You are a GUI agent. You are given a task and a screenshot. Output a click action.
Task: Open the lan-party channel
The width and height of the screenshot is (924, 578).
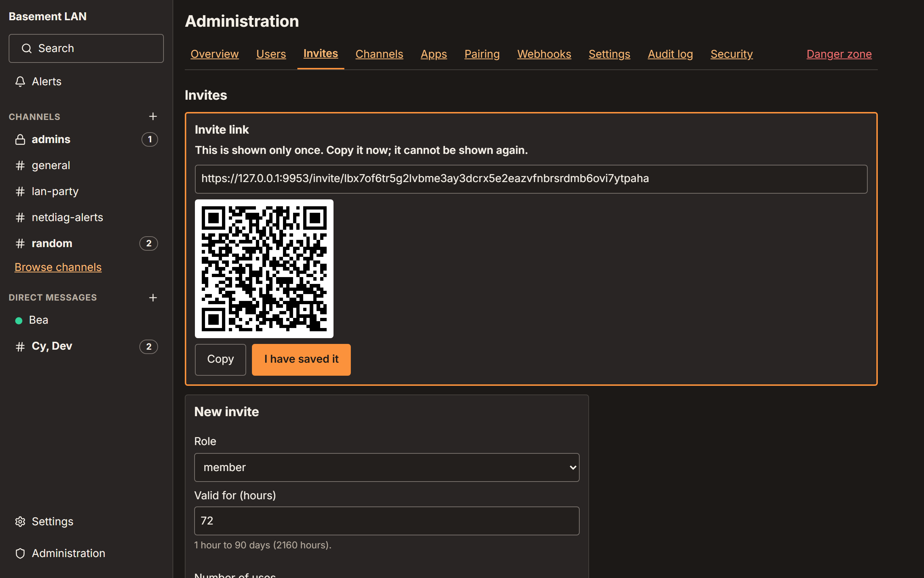(x=86, y=191)
